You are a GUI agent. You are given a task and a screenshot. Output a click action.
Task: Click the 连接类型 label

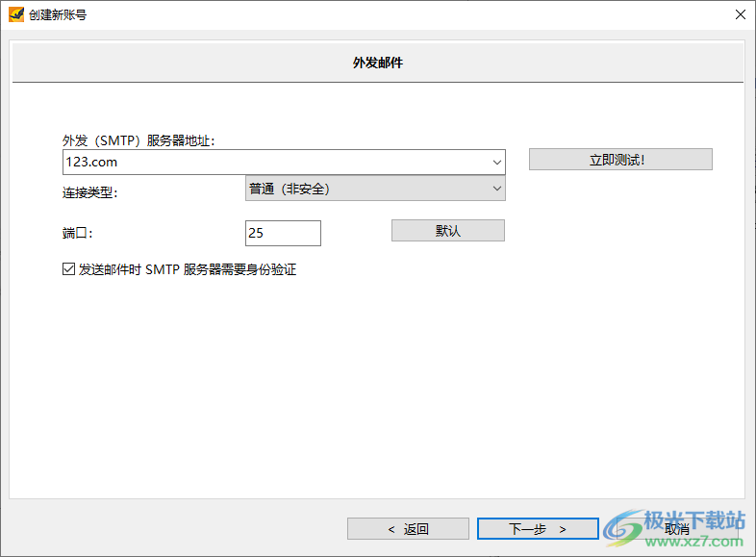pos(89,192)
